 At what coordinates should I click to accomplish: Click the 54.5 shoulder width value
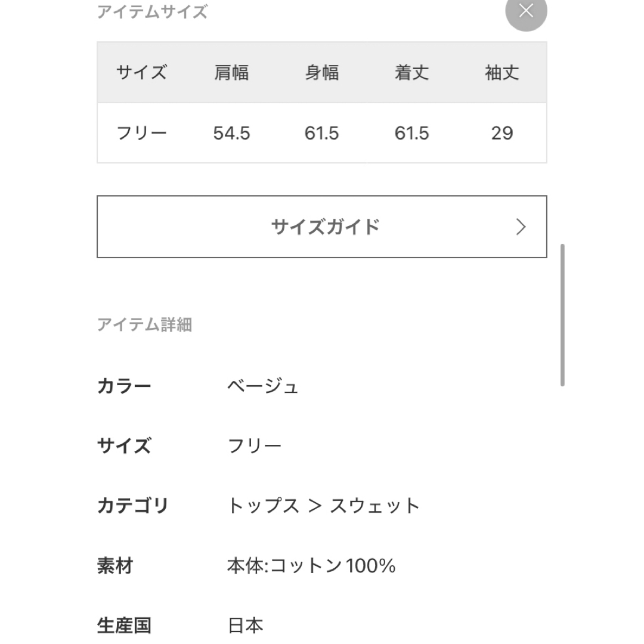tap(231, 133)
